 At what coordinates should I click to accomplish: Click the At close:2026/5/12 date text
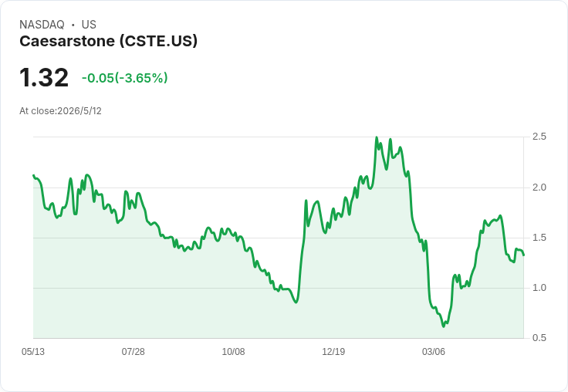pos(60,111)
